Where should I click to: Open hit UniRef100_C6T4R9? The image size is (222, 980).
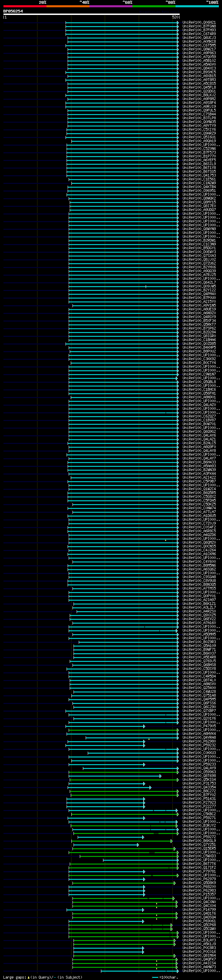tap(199, 34)
